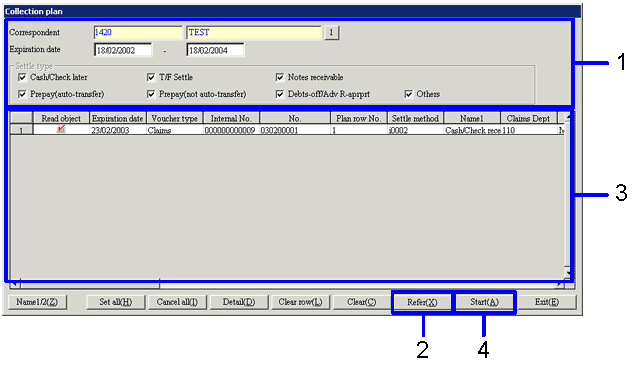Click the Cancel all(I) button
The image size is (639, 367).
tap(177, 302)
